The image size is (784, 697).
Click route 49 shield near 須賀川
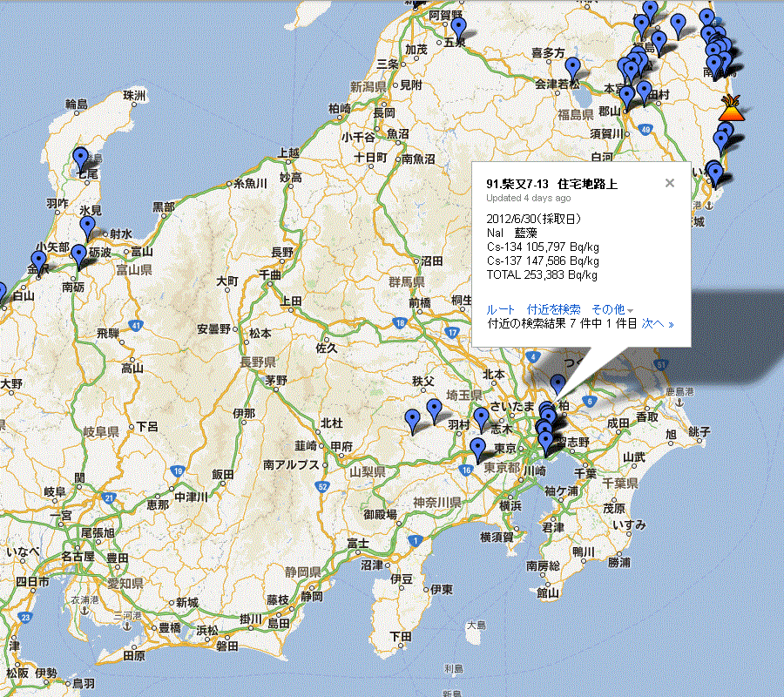[x=645, y=130]
